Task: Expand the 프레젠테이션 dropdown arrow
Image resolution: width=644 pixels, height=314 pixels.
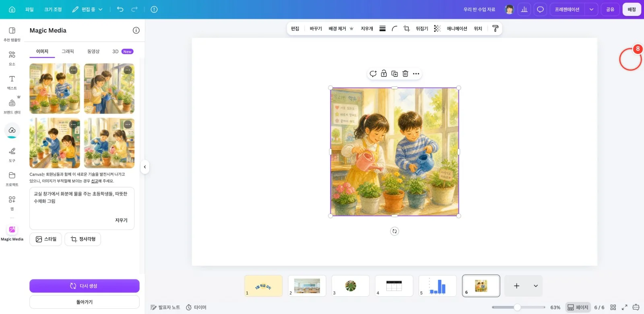Action: [591, 9]
